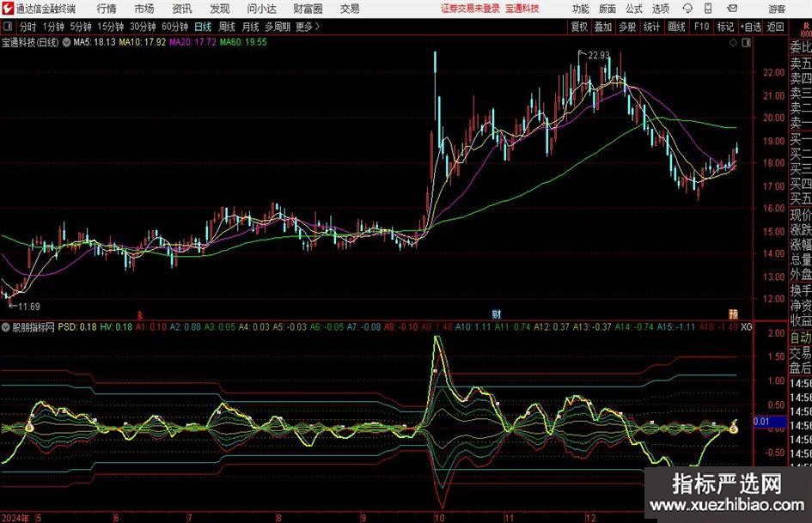The width and height of the screenshot is (812, 523).
Task: Open the mail envelope icon
Action: click(732, 9)
